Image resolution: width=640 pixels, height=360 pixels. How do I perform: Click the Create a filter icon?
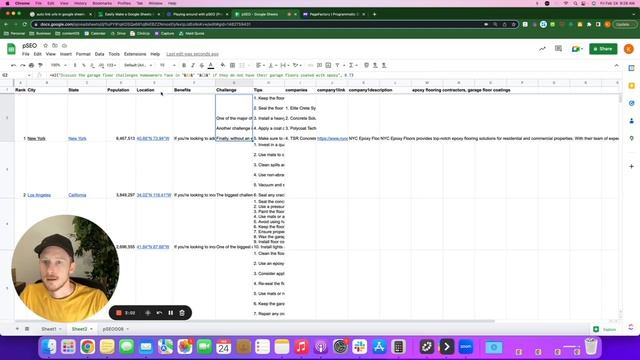point(338,65)
